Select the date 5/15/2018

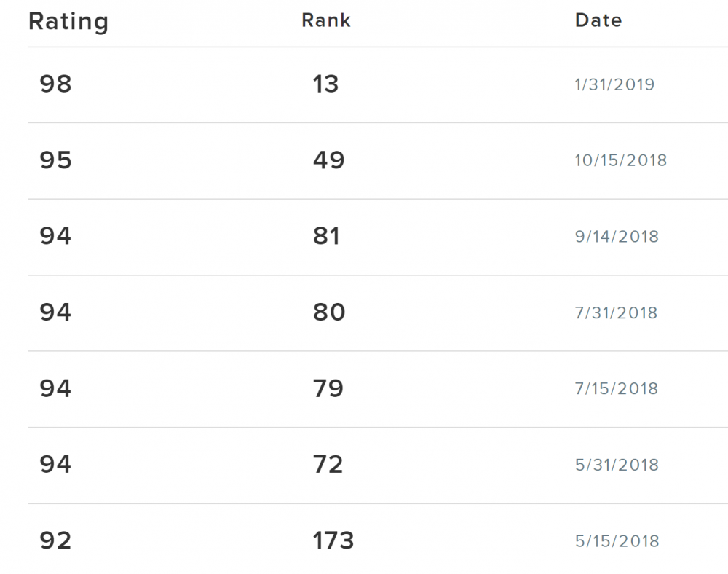pyautogui.click(x=617, y=541)
